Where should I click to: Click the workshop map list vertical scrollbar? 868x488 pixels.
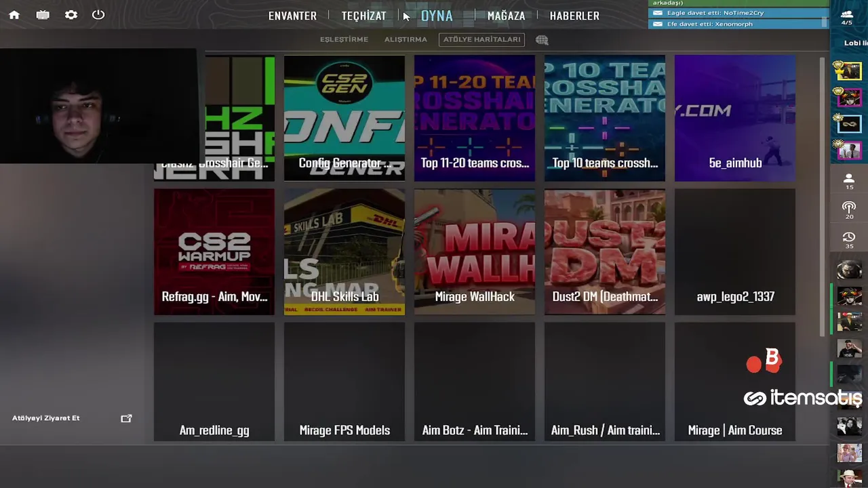click(x=823, y=197)
